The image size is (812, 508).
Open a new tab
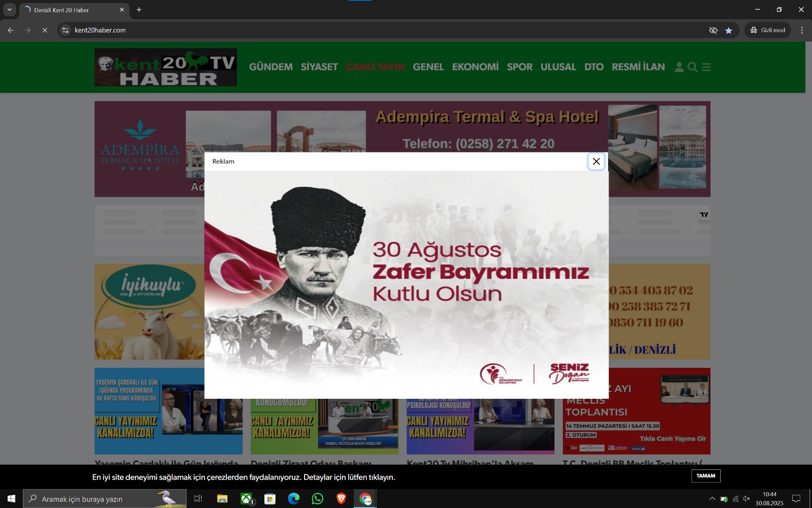[139, 10]
